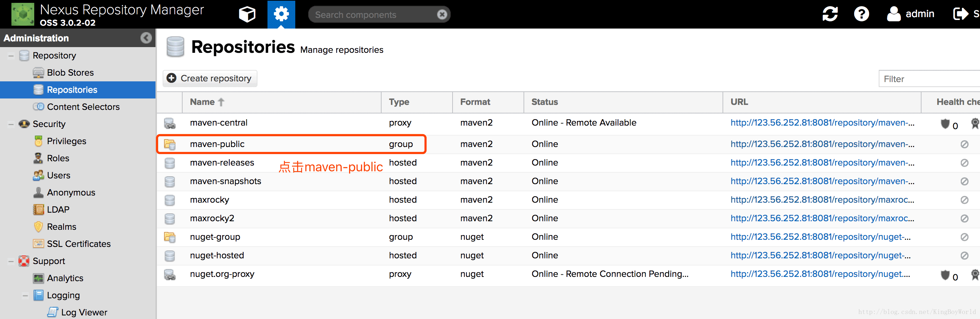Viewport: 980px width, 319px height.
Task: Click the Administration gear icon
Action: pos(281,15)
